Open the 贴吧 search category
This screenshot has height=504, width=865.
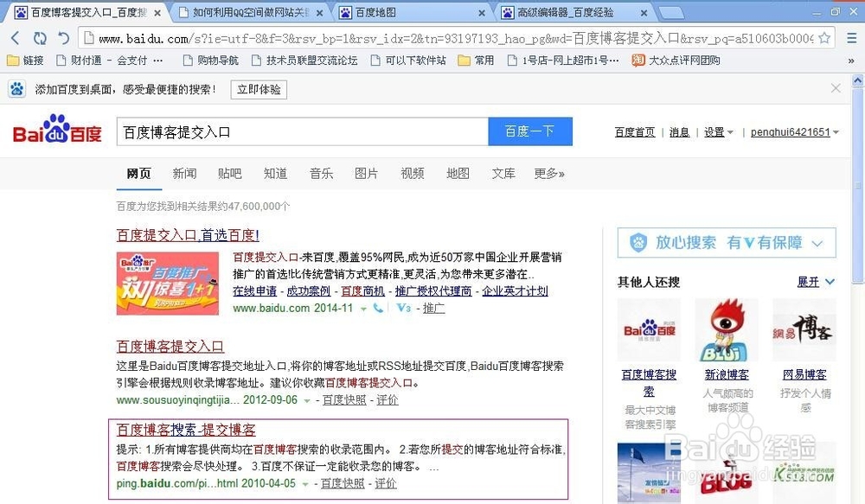pos(229,174)
